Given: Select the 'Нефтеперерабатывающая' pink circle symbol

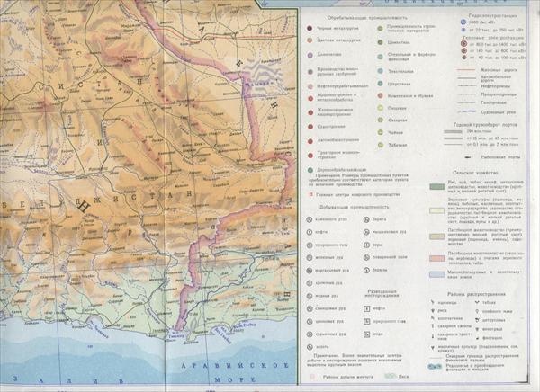Looking at the screenshot, I should (x=310, y=86).
